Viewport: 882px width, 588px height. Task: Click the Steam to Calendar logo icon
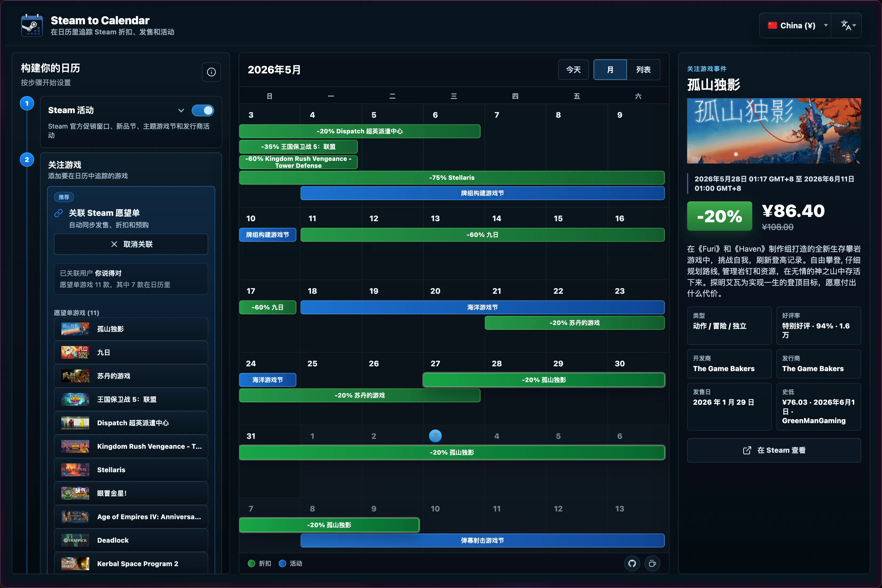coord(32,25)
